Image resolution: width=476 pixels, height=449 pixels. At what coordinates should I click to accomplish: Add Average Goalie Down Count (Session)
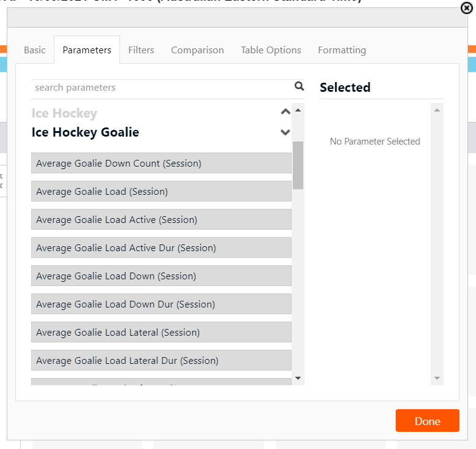point(161,163)
